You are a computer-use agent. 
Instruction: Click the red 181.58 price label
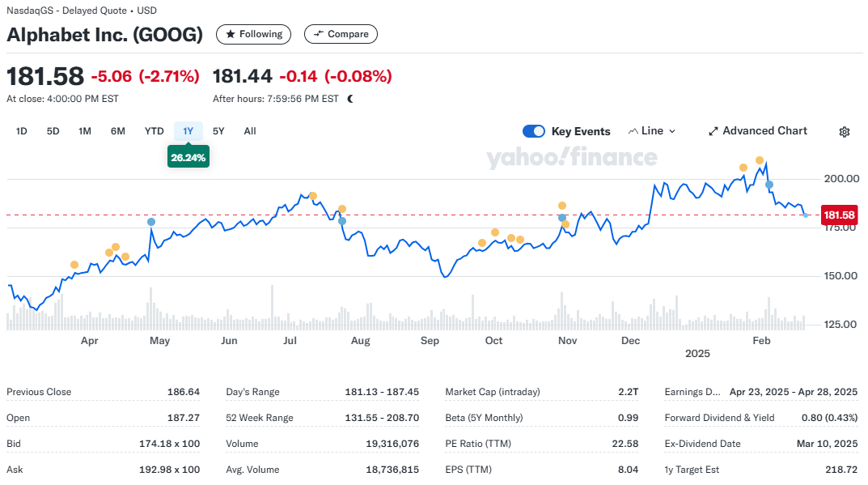[839, 215]
